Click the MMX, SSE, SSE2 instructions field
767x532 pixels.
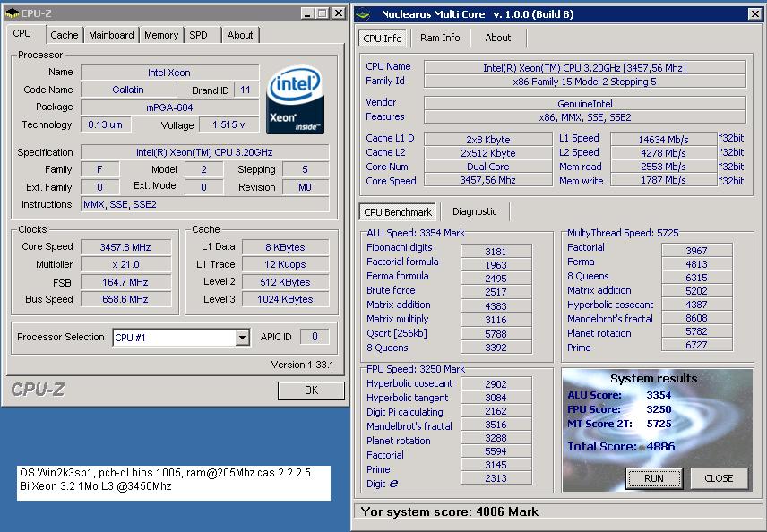[204, 204]
